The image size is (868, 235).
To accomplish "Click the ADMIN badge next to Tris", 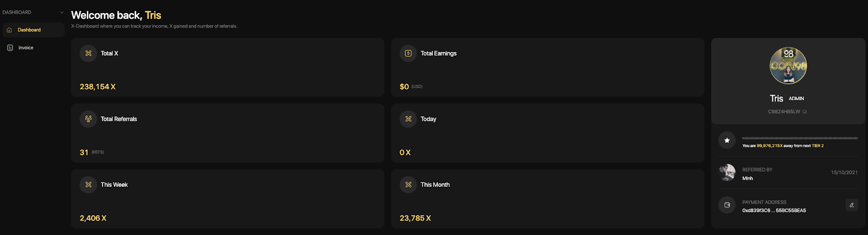I will [796, 99].
